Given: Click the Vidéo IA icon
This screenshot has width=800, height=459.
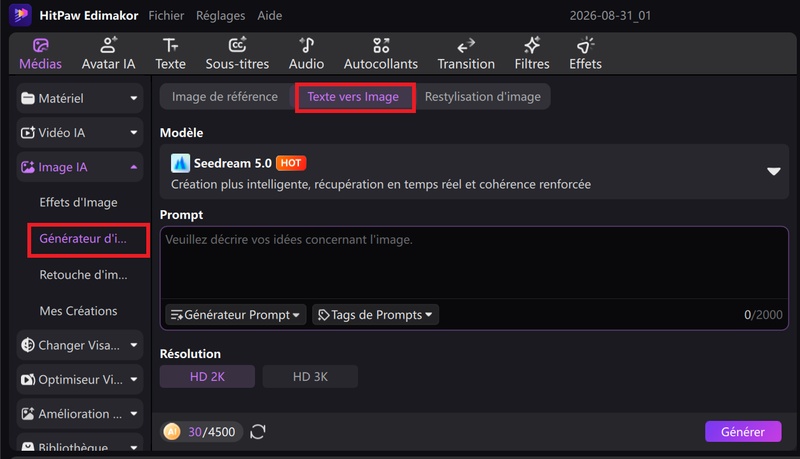Looking at the screenshot, I should [x=28, y=133].
